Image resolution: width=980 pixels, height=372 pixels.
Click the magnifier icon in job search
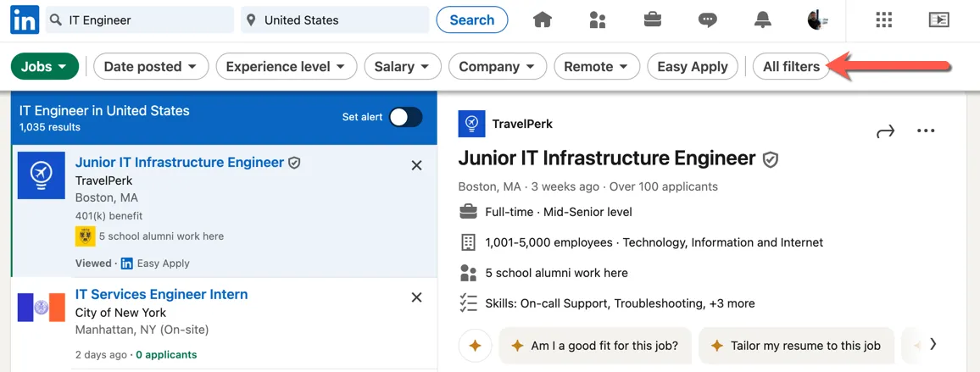(56, 20)
